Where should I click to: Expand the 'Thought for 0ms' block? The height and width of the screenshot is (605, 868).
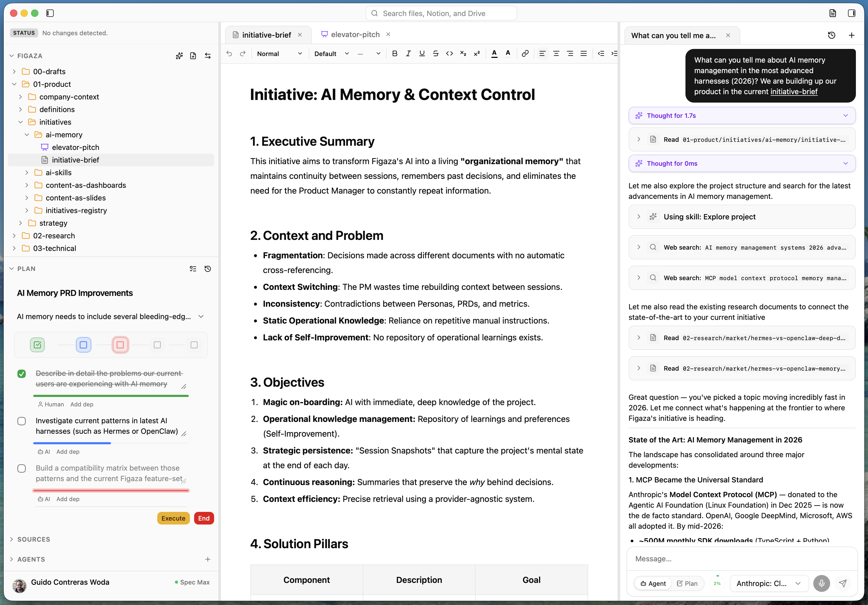742,163
